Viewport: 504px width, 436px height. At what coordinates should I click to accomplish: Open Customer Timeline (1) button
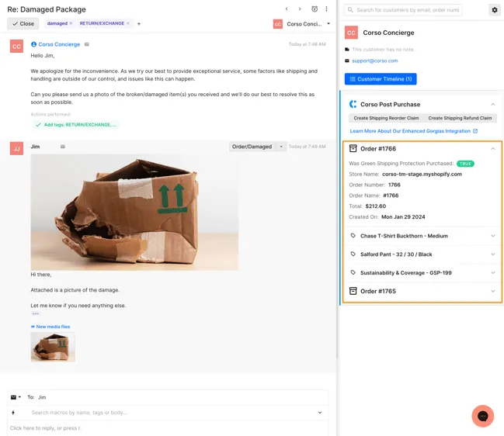(381, 79)
